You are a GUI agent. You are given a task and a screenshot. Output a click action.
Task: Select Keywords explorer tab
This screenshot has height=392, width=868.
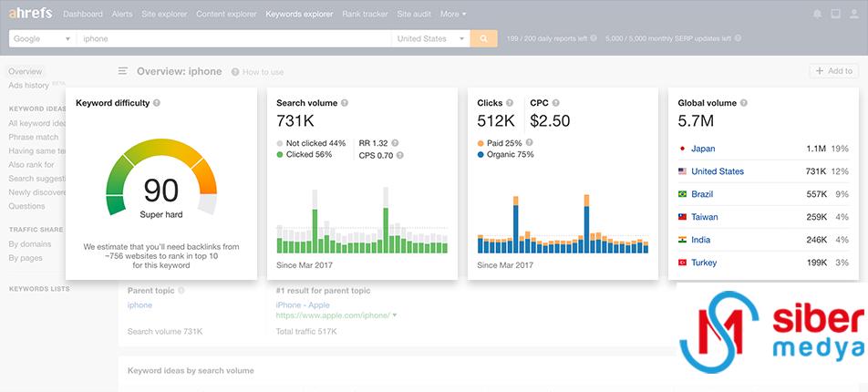pyautogui.click(x=299, y=14)
